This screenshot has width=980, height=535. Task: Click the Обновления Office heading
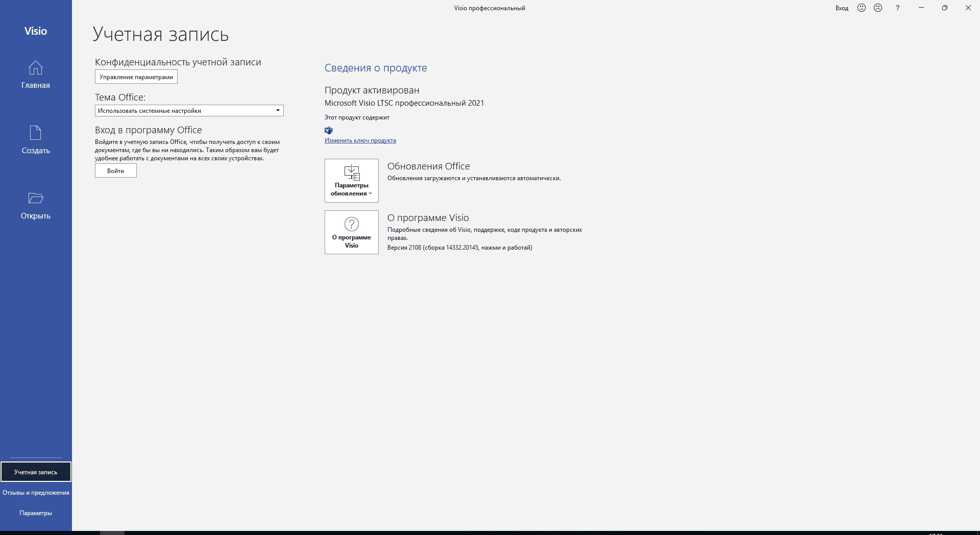click(429, 166)
